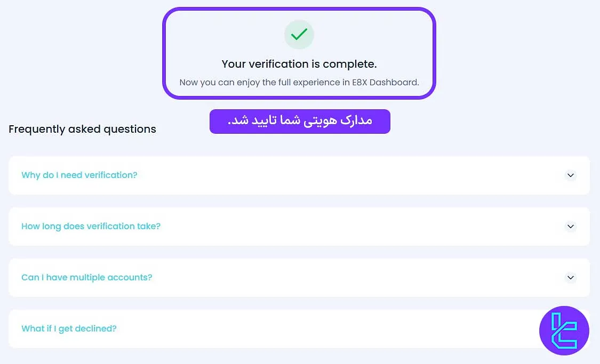Open "Why do I need verification?" question
The image size is (600, 364).
pyautogui.click(x=79, y=175)
